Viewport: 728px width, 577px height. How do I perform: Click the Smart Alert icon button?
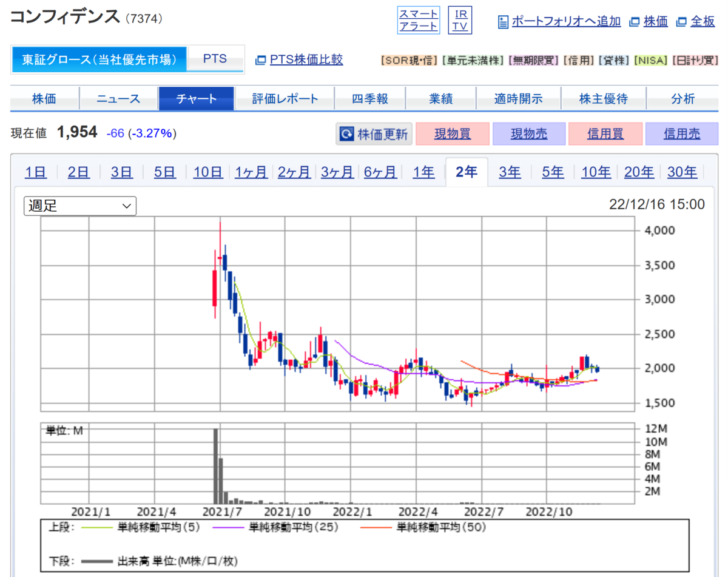point(419,20)
